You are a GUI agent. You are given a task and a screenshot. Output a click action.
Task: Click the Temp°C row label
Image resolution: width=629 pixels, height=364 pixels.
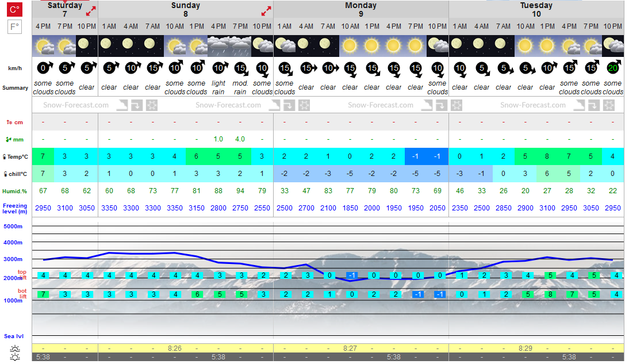coord(16,157)
